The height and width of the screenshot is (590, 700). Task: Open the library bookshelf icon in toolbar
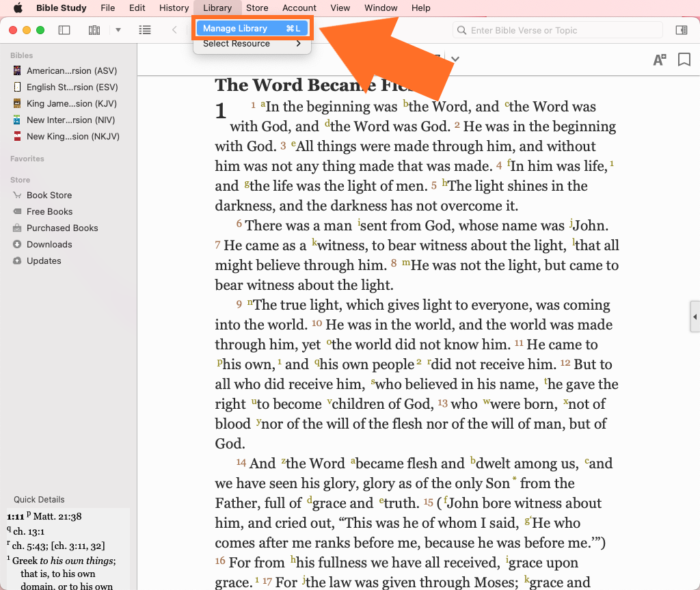coord(94,30)
